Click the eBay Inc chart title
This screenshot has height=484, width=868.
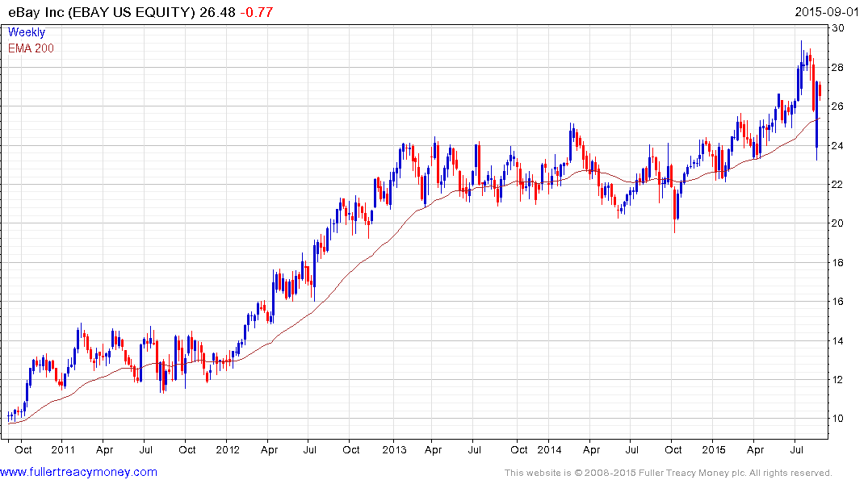(x=102, y=12)
